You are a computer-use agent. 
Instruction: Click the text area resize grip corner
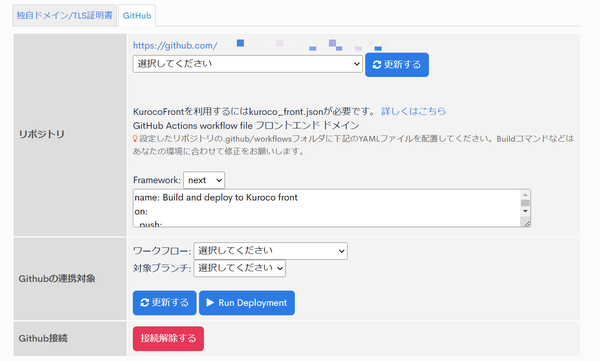click(x=527, y=224)
